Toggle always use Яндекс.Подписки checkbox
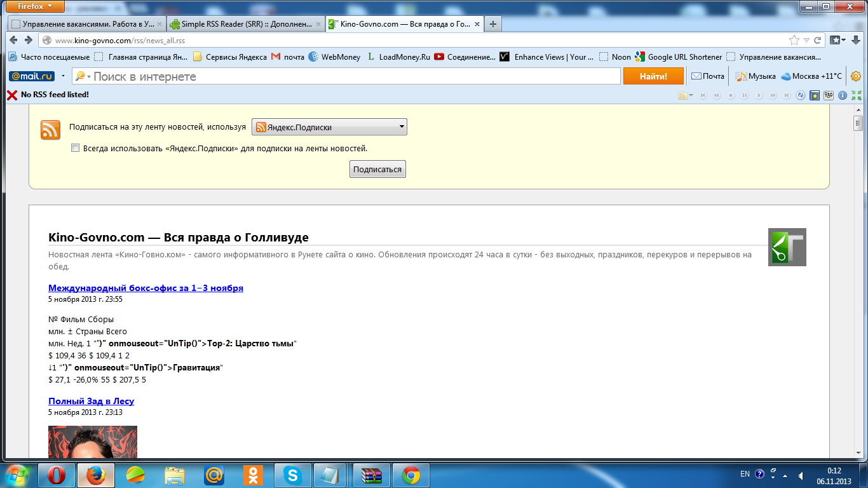 76,148
